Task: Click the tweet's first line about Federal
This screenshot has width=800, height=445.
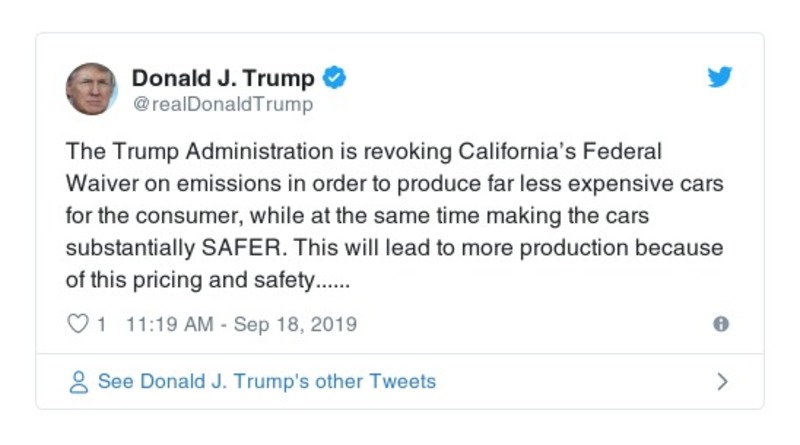Action: pos(364,151)
